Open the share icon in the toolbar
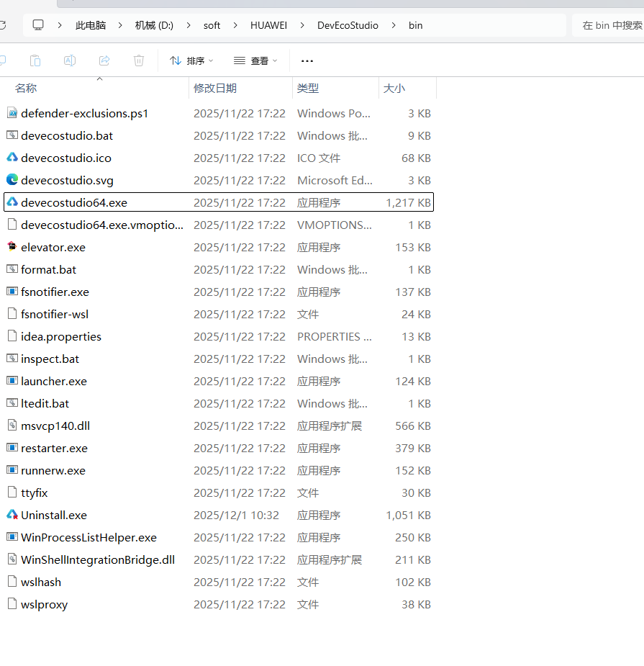This screenshot has height=666, width=644. [x=104, y=60]
